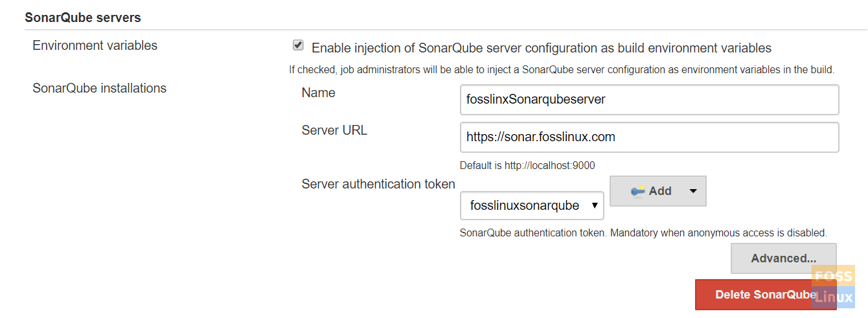Open the Advanced... settings button

click(784, 258)
